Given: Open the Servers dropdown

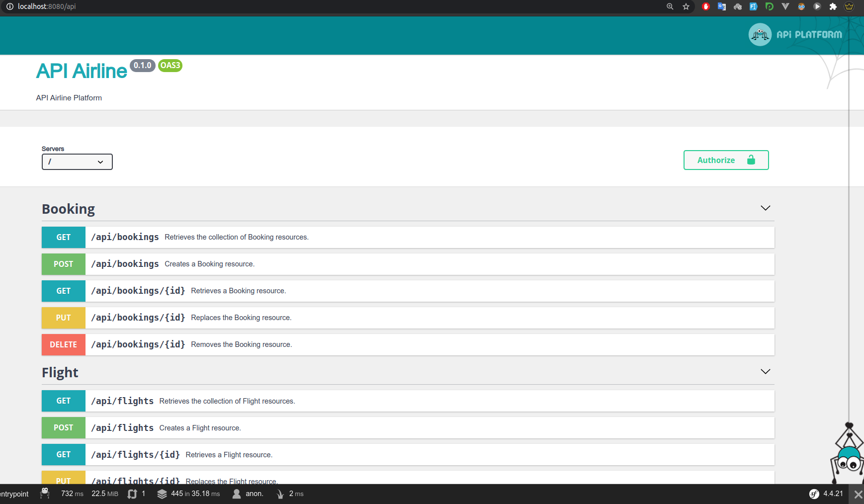Looking at the screenshot, I should point(77,162).
